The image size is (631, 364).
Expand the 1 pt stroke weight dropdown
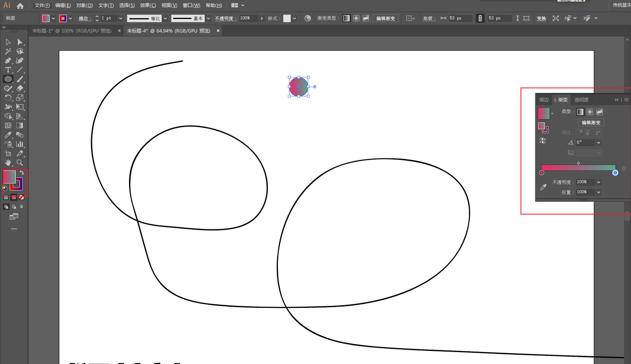tap(121, 18)
